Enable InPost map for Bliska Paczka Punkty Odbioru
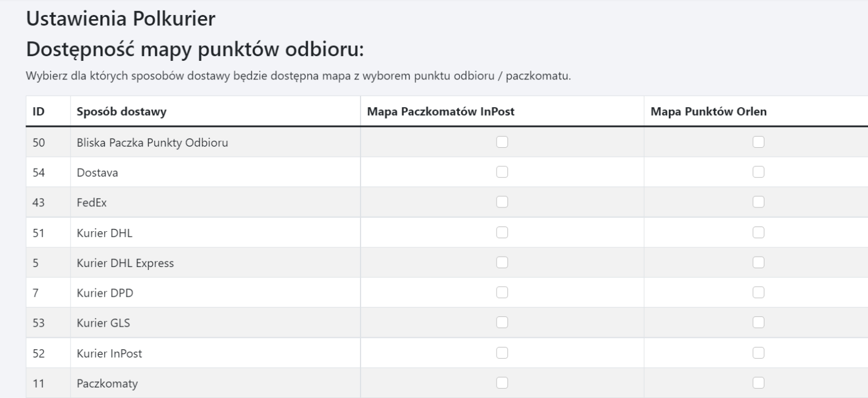The height and width of the screenshot is (398, 868). tap(502, 141)
